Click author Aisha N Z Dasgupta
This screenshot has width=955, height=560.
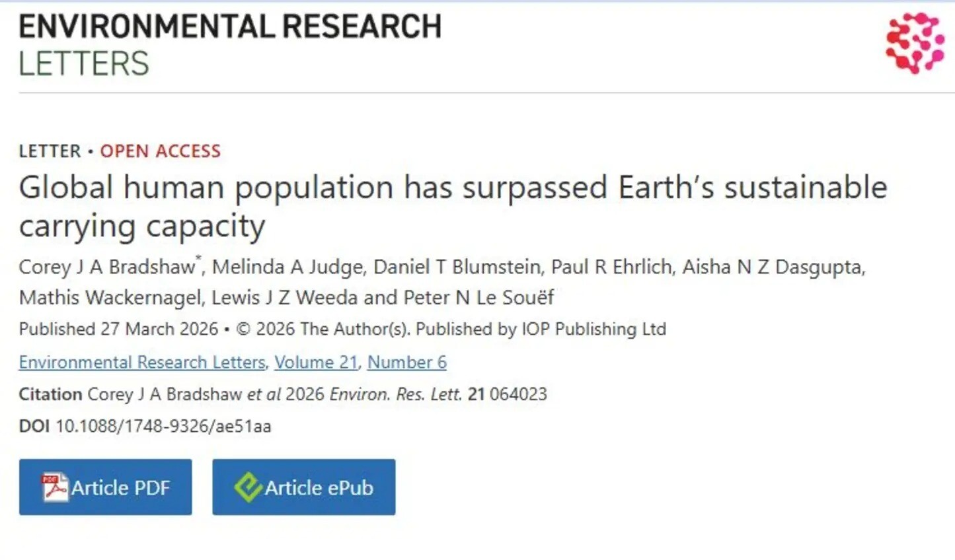pos(773,267)
